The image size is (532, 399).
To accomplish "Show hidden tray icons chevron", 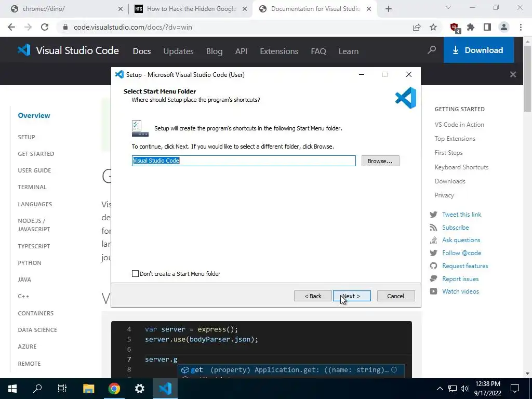I will click(x=440, y=389).
